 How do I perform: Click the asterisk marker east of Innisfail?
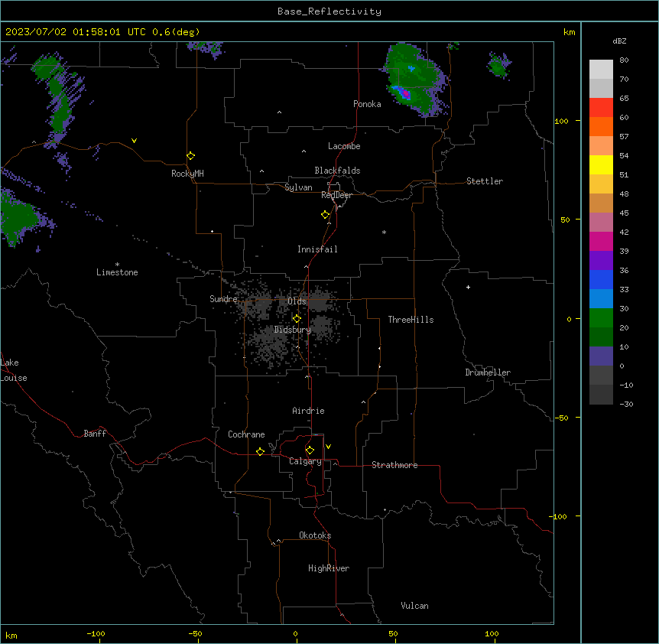(x=384, y=233)
